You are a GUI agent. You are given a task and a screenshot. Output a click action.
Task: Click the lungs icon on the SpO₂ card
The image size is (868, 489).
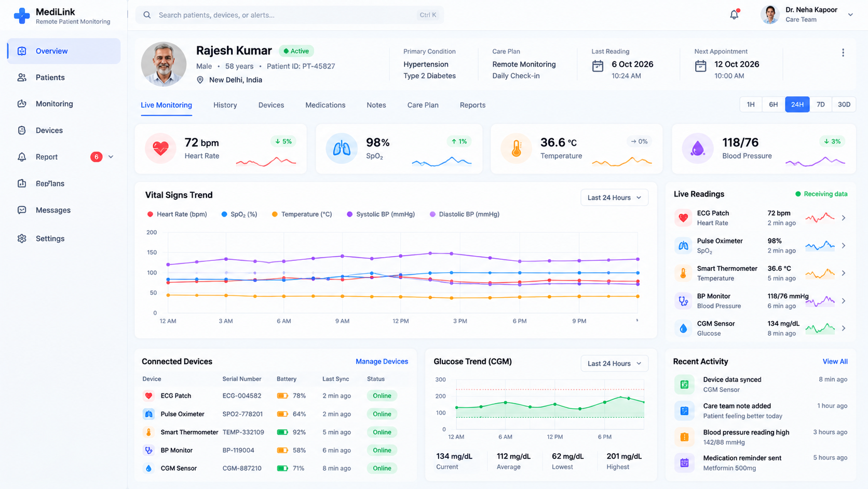pyautogui.click(x=342, y=149)
